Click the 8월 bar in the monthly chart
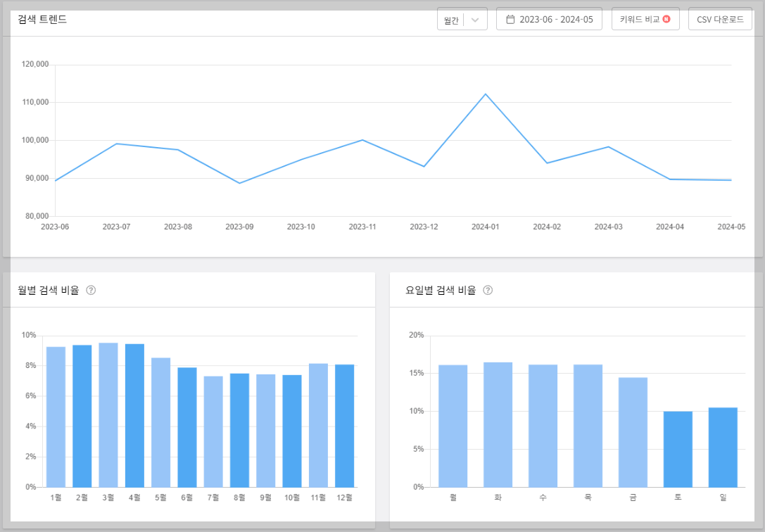This screenshot has width=765, height=532. pos(239,430)
